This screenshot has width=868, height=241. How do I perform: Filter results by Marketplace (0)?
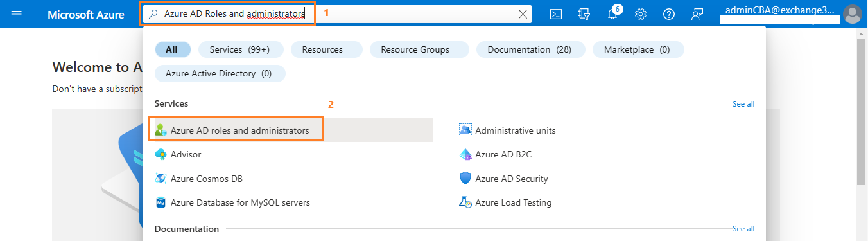(637, 49)
